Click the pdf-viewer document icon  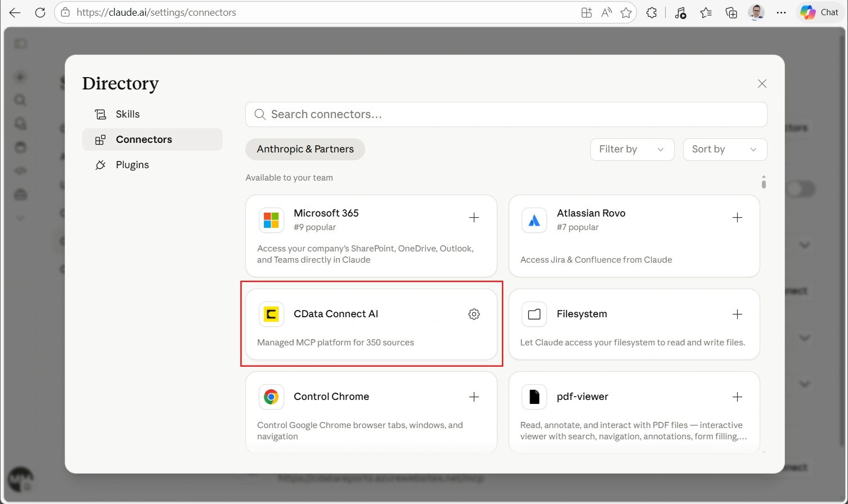[534, 397]
